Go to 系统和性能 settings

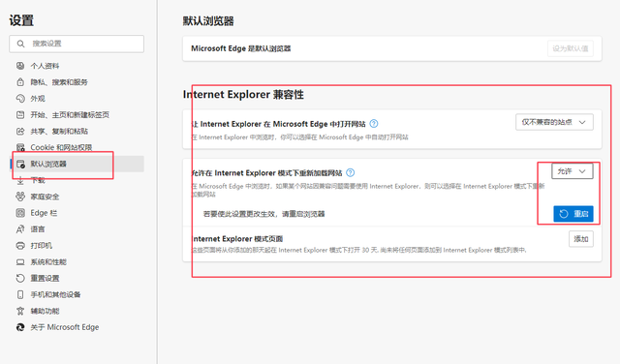pos(77,262)
